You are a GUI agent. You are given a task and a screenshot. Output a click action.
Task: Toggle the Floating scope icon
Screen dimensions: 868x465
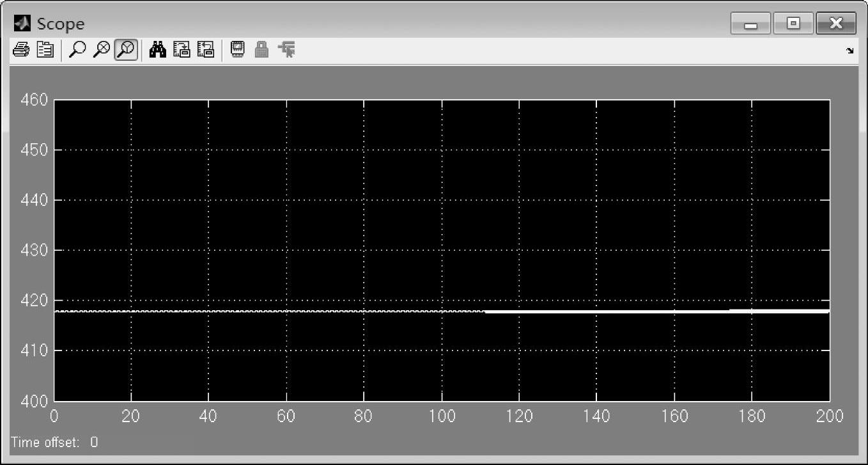tap(237, 50)
